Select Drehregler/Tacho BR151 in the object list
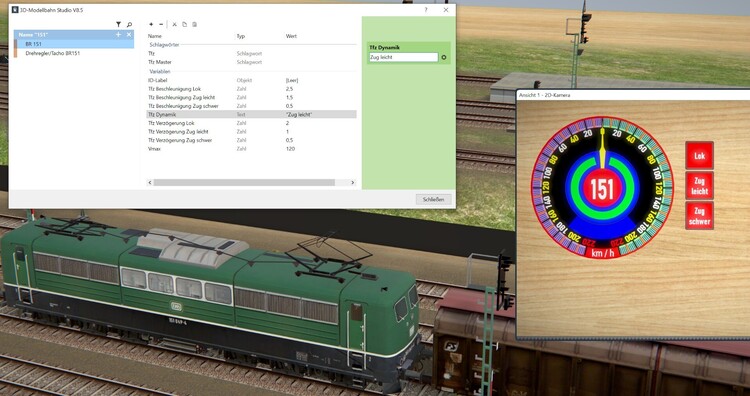 coord(74,53)
